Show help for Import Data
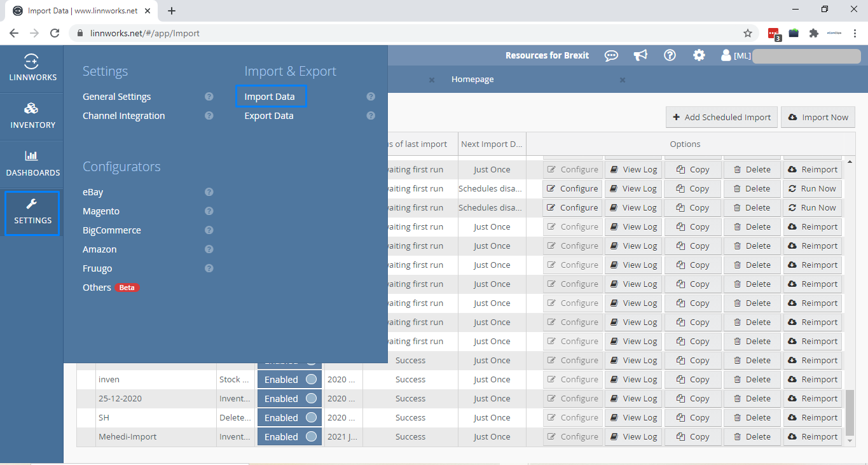The height and width of the screenshot is (465, 868). click(x=371, y=97)
